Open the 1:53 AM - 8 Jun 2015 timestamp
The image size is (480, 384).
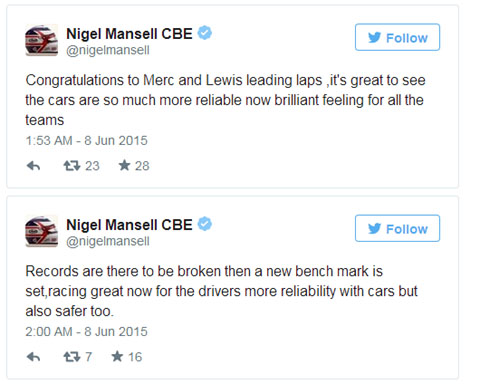tap(86, 141)
